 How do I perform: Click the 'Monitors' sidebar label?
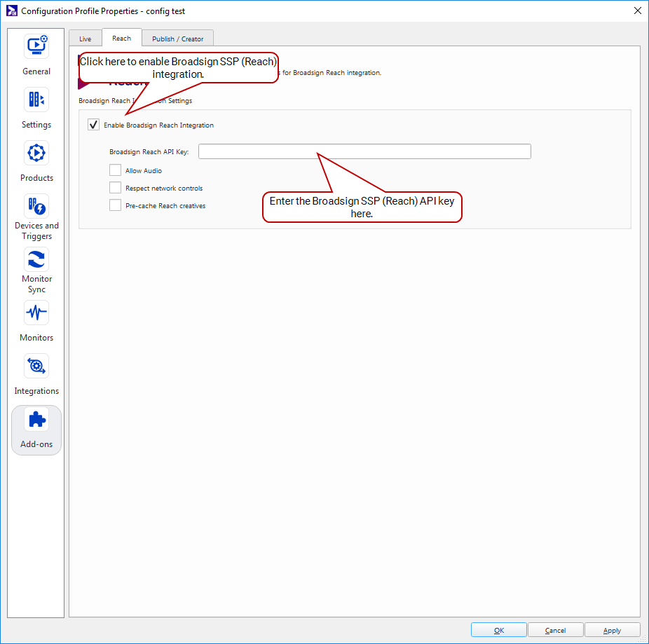36,338
